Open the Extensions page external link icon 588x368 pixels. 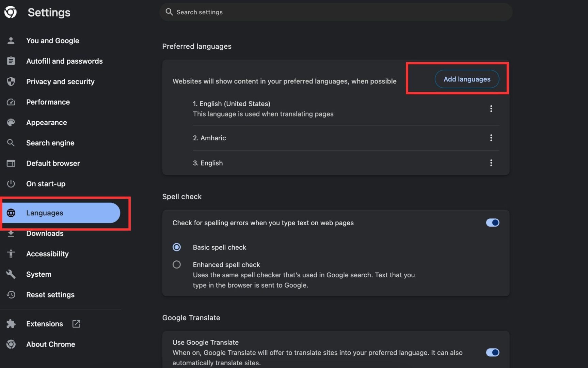[76, 324]
